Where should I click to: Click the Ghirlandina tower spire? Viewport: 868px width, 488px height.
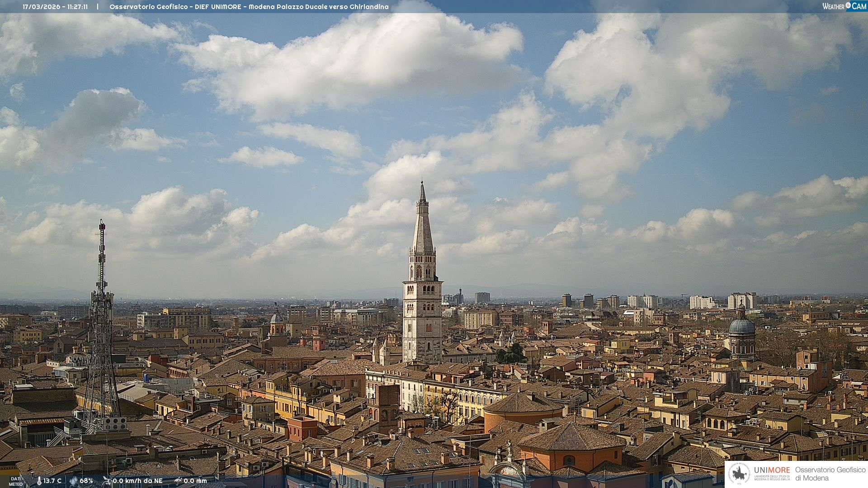tap(423, 226)
